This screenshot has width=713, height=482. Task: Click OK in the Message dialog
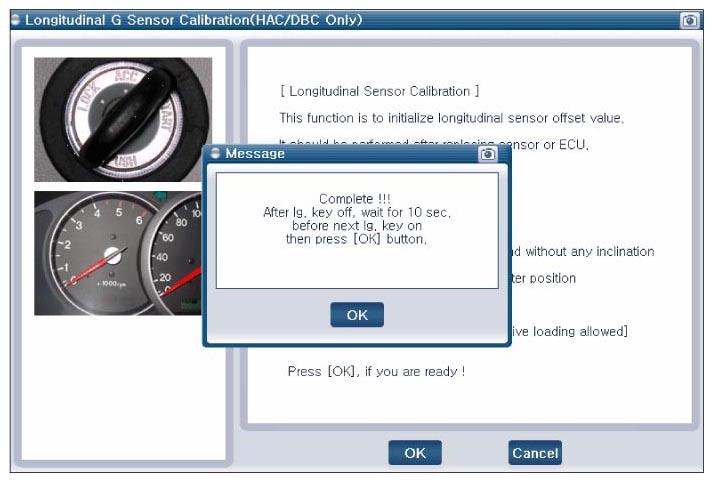point(357,315)
